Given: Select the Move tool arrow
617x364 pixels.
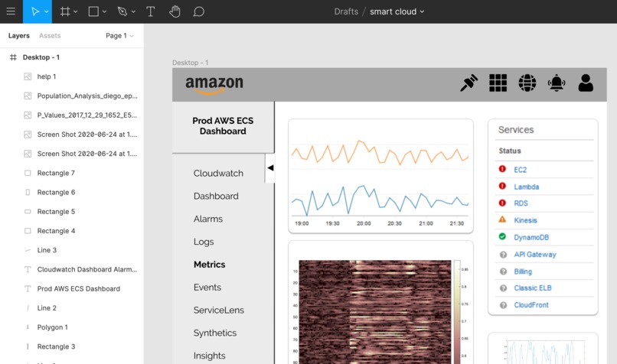Looking at the screenshot, I should point(35,11).
